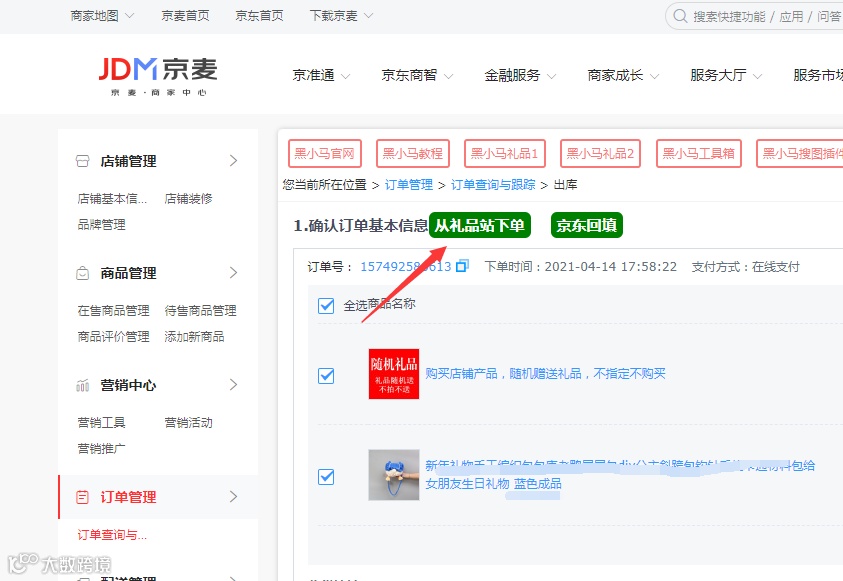Expand the 商家成长 menu
843x581 pixels.
click(x=623, y=75)
